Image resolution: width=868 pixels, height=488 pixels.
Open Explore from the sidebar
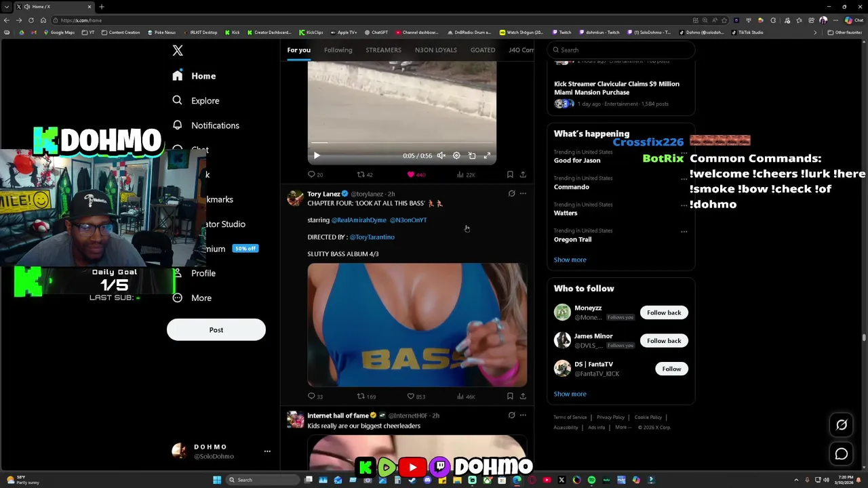click(196, 100)
